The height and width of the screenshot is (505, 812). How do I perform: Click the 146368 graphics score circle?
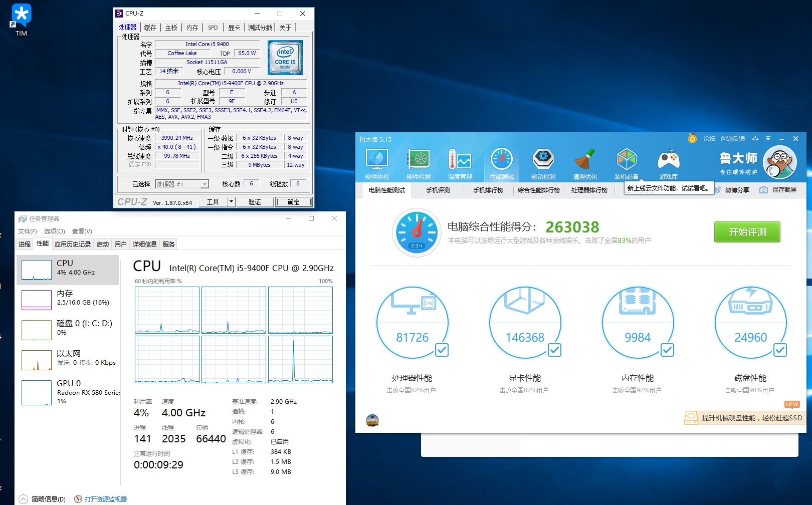click(525, 323)
